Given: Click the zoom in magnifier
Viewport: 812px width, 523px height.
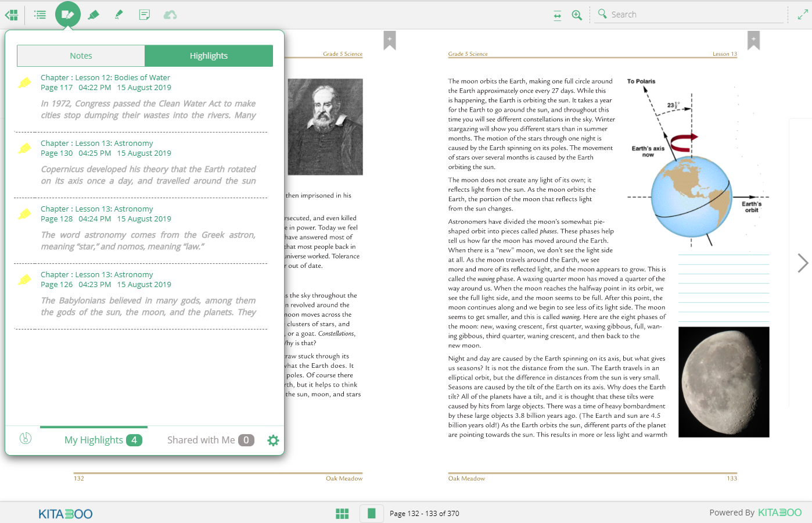Looking at the screenshot, I should click(577, 15).
